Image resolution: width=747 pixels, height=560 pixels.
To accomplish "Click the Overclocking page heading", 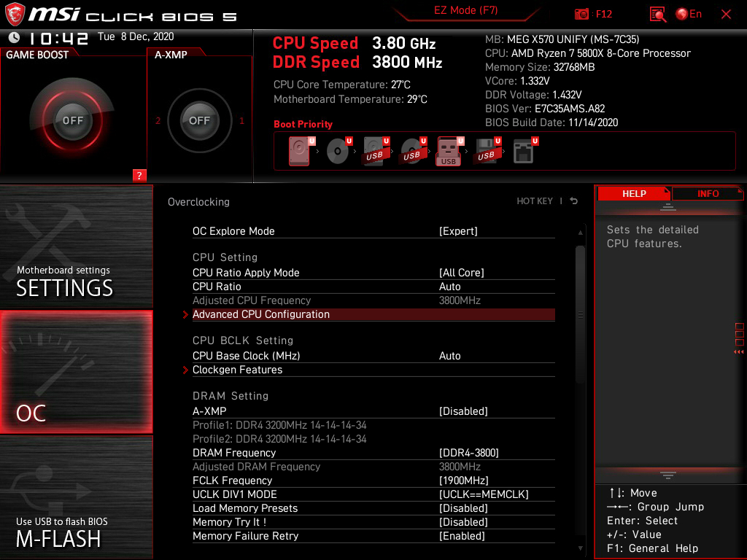I will (198, 202).
